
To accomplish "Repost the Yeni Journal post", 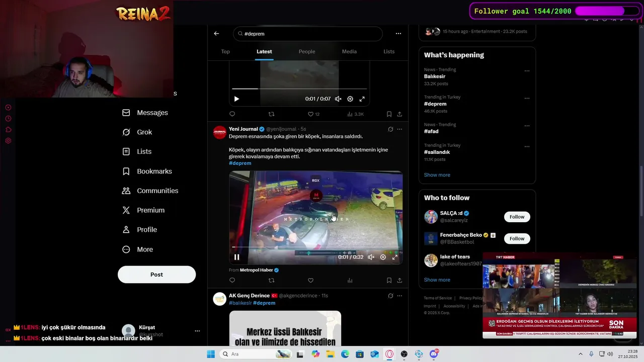I will [271, 280].
